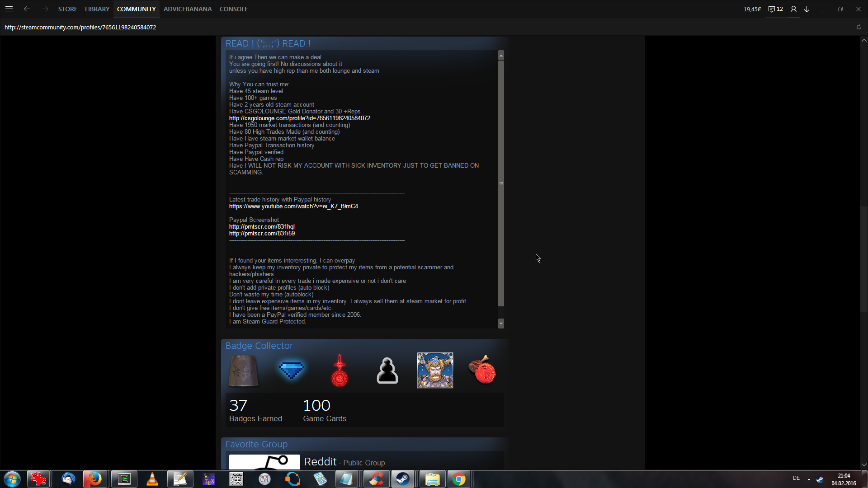
Task: Open the downloads arrow icon
Action: [807, 9]
